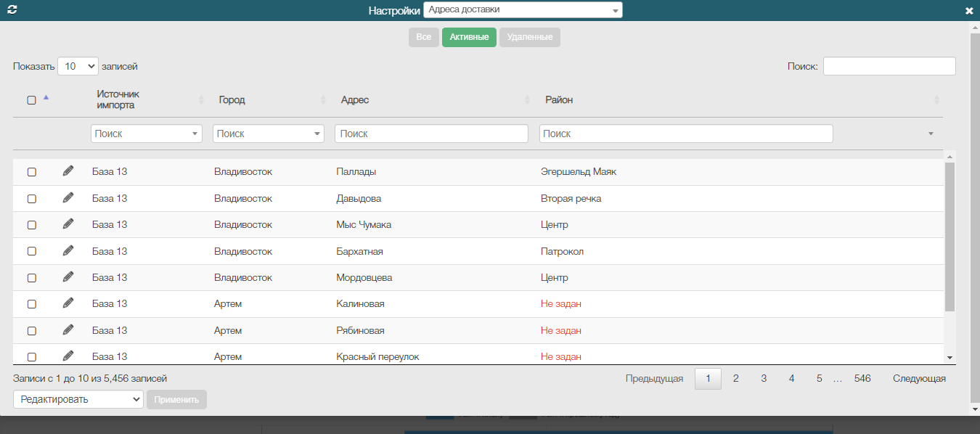Open the Источник импорта filter dropdown

pos(147,134)
